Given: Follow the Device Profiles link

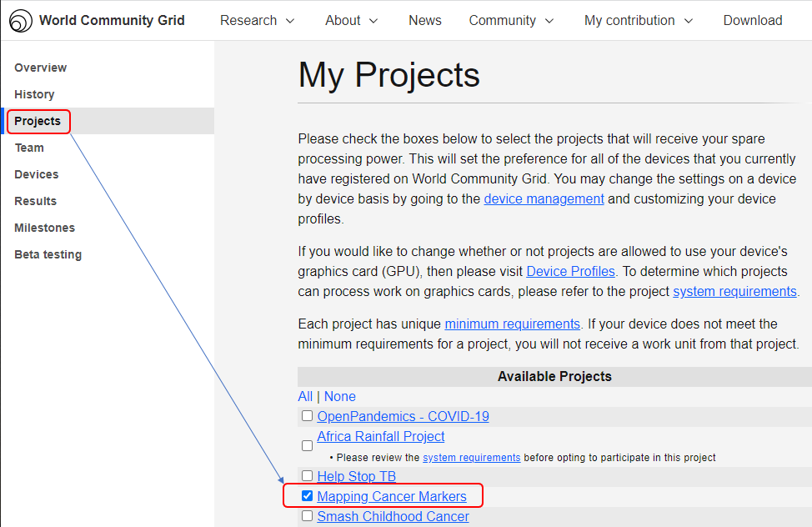Looking at the screenshot, I should point(570,272).
